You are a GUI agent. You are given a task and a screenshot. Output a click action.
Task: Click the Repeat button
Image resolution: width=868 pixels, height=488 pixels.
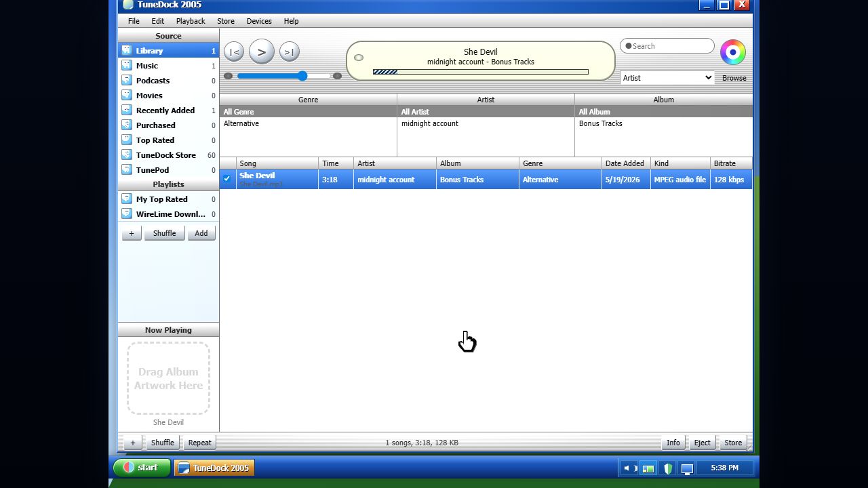(x=199, y=443)
